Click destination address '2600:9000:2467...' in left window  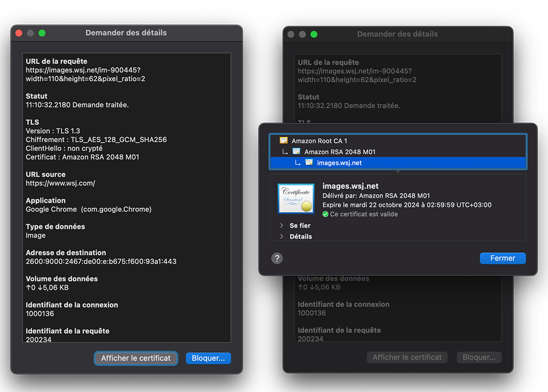101,262
